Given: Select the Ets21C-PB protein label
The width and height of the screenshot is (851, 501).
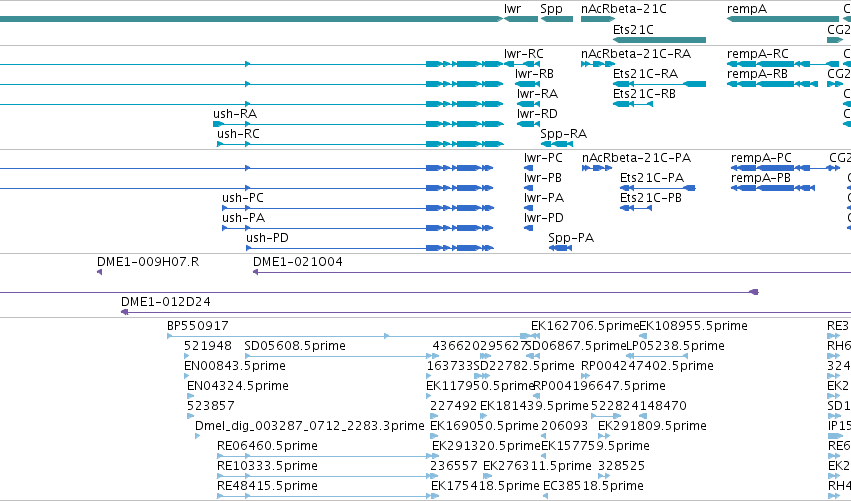Looking at the screenshot, I should pyautogui.click(x=651, y=198).
